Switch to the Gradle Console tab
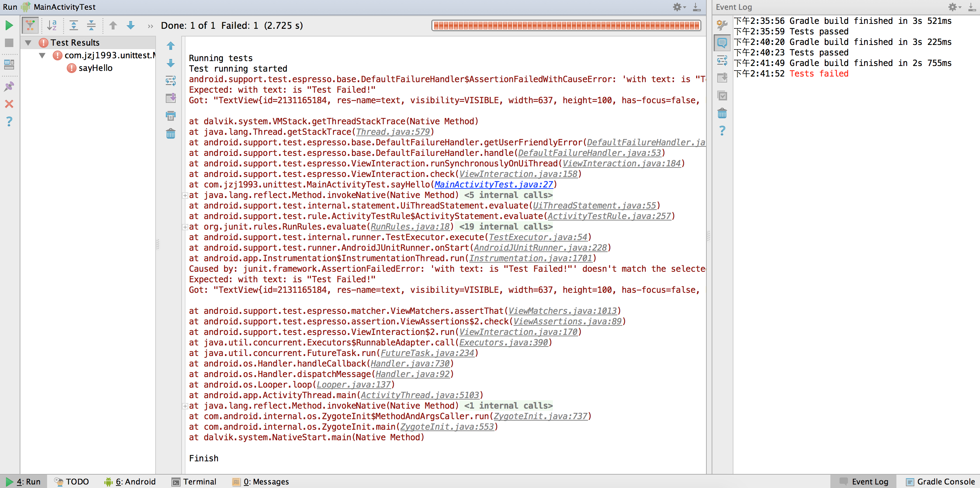This screenshot has height=488, width=980. coord(940,482)
